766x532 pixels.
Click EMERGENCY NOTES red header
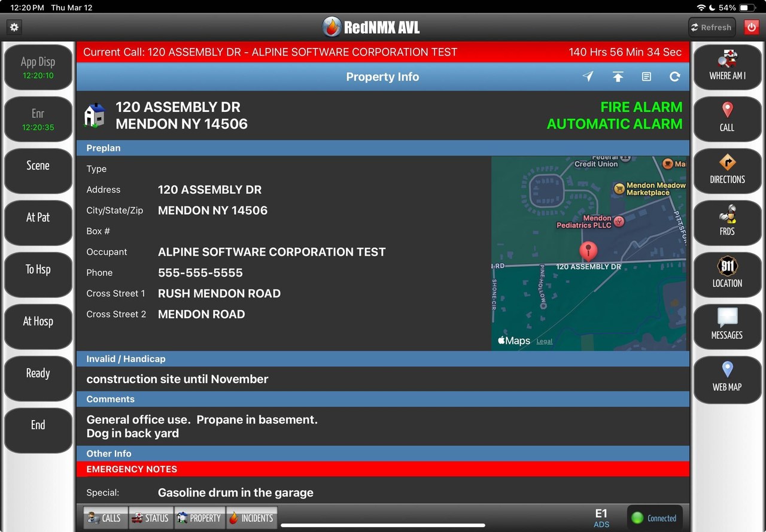click(x=383, y=469)
